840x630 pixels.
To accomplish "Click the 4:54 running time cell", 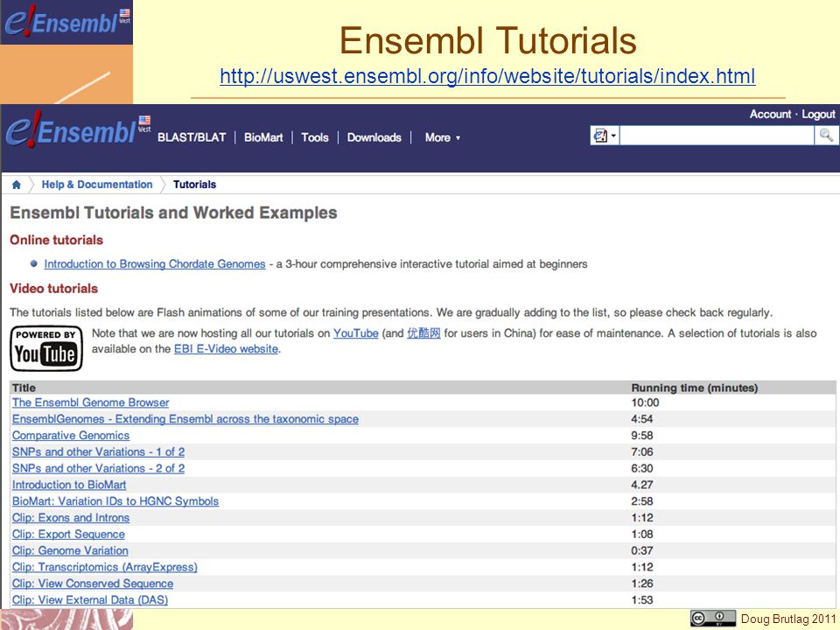I will tap(641, 419).
